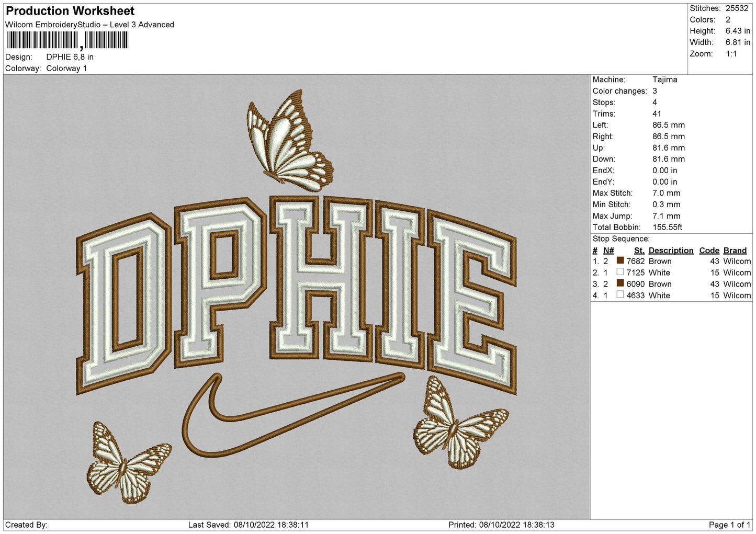Image resolution: width=756 pixels, height=534 pixels.
Task: Click the 'Last Saved: 08/10/2022 18:38:11' text
Action: [x=249, y=525]
